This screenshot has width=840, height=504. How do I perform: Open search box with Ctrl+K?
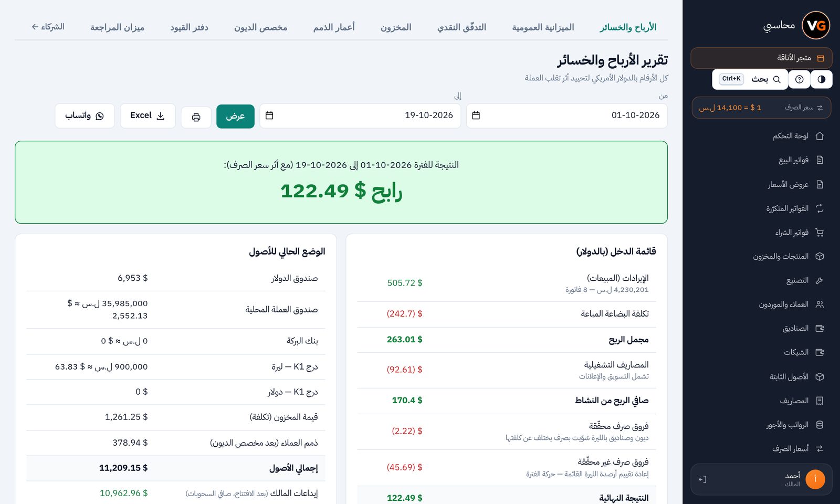(x=750, y=79)
